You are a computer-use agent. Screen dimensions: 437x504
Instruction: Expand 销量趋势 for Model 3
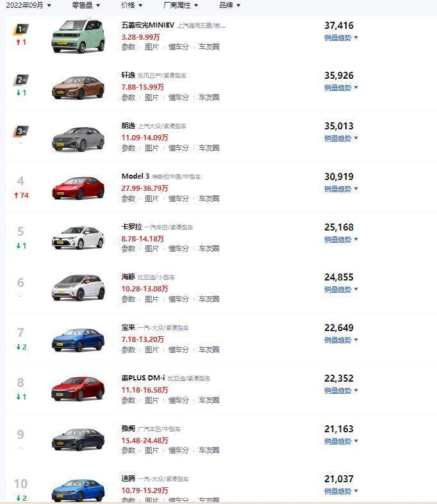(341, 189)
